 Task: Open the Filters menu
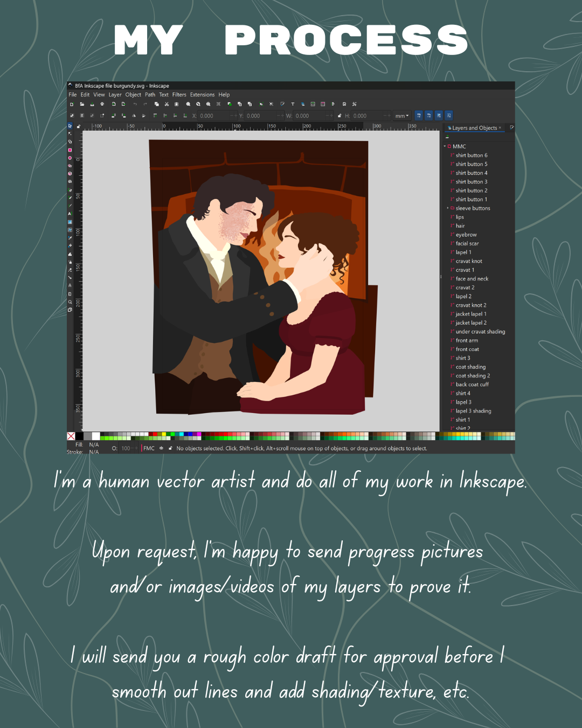[x=179, y=94]
